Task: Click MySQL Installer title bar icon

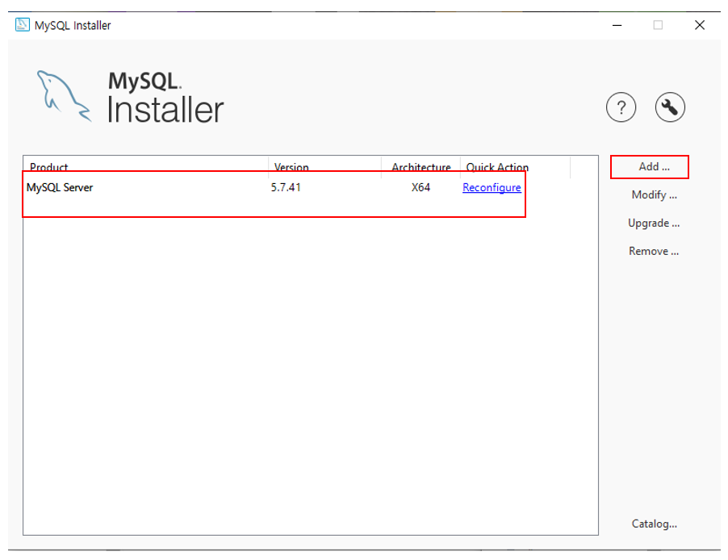Action: [x=23, y=24]
